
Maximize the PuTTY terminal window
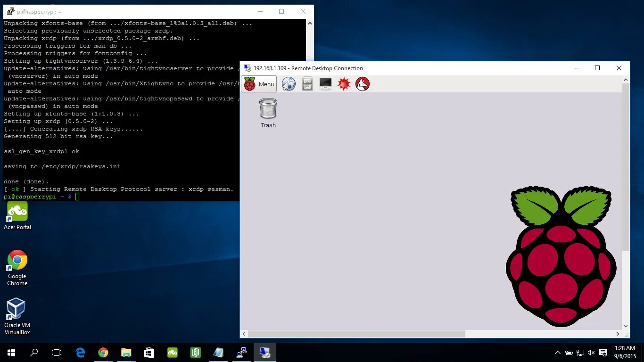[281, 11]
